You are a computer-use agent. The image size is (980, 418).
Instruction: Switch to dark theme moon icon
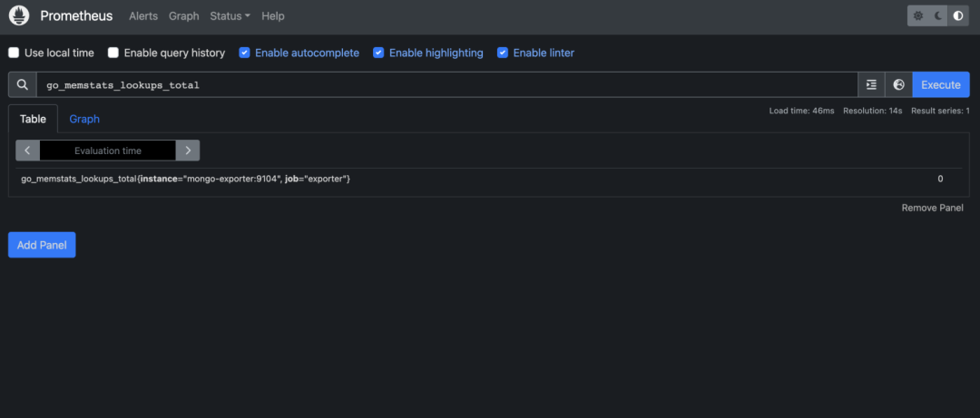pyautogui.click(x=938, y=16)
